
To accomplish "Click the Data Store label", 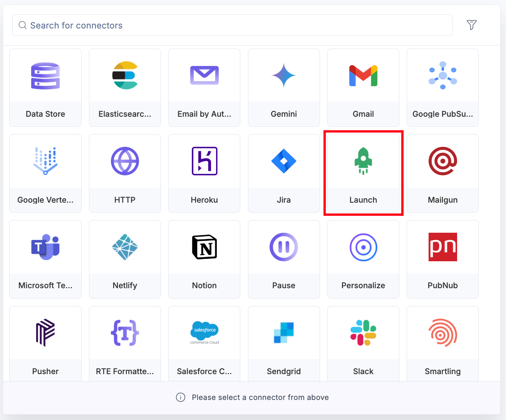I will [x=45, y=114].
